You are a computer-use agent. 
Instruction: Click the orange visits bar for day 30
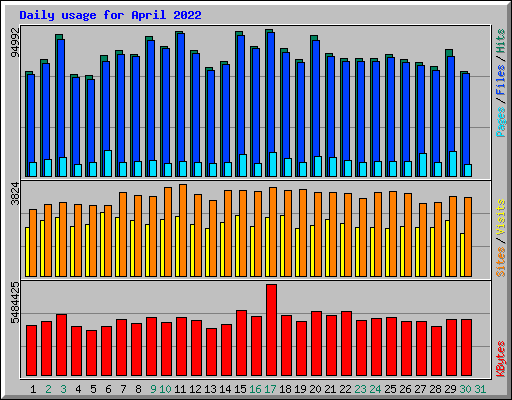click(468, 237)
